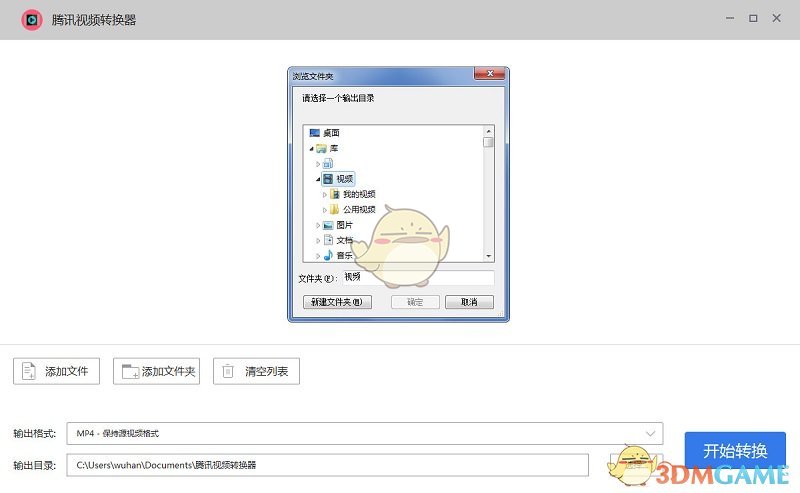Expand the unnamed library node under 库
This screenshot has height=493, width=800.
point(318,164)
